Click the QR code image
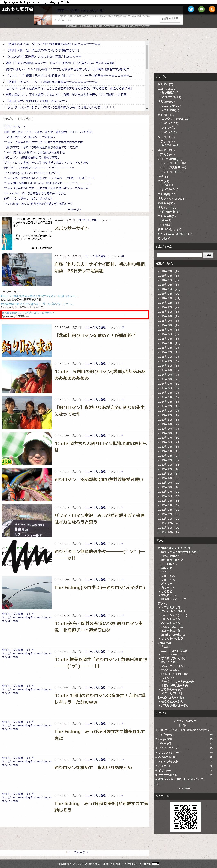The image size is (217, 868). tap(185, 817)
